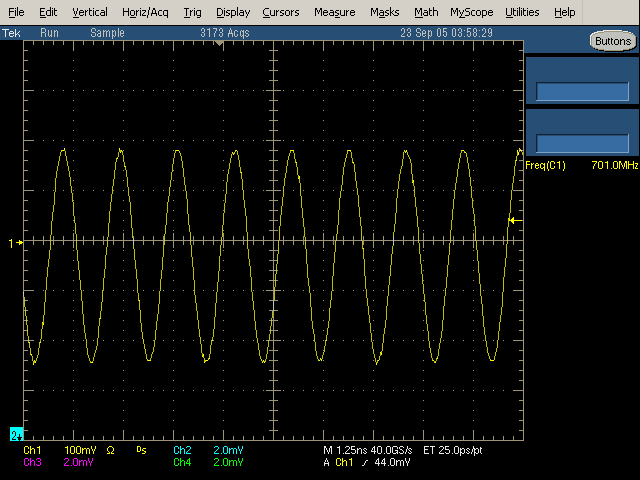The image size is (640, 480).
Task: Toggle the Run acquisition state indicator
Action: coord(49,33)
